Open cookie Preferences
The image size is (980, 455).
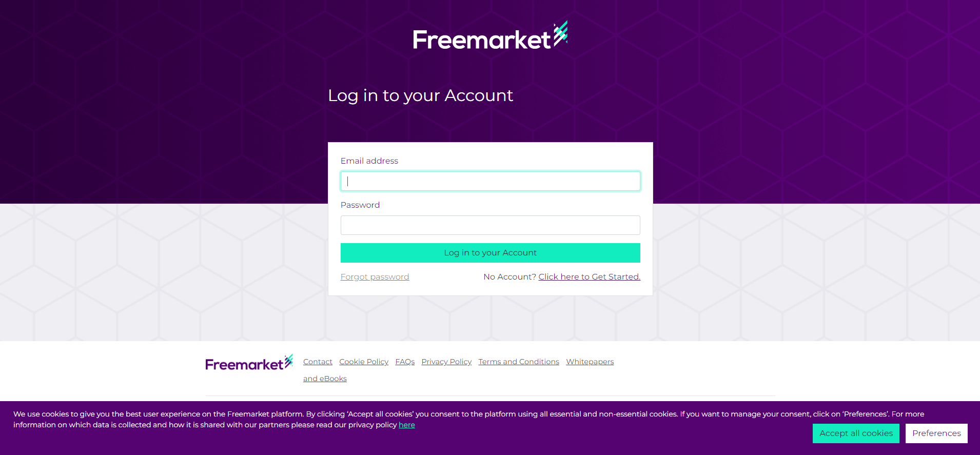coord(936,433)
